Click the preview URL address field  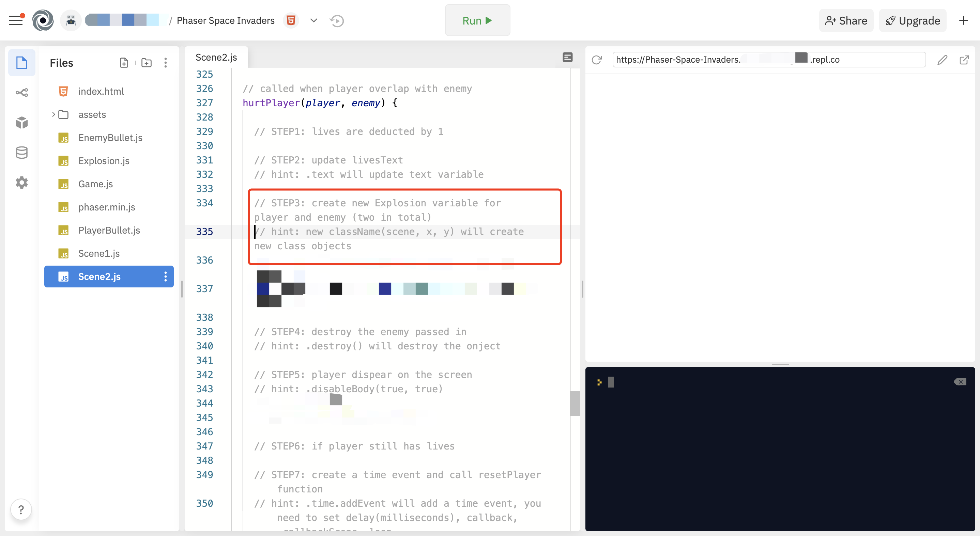(768, 60)
